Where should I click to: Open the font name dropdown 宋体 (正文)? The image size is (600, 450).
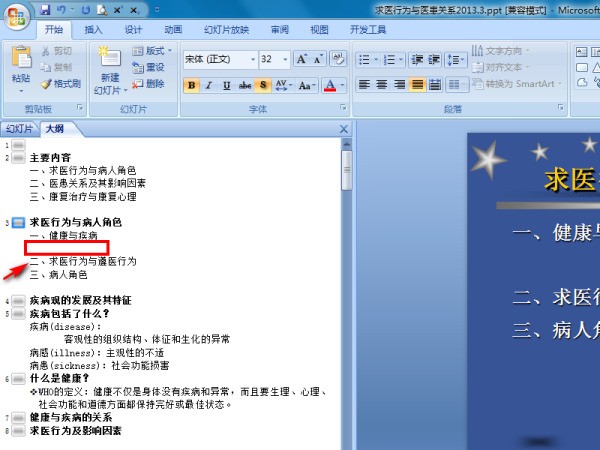point(253,59)
